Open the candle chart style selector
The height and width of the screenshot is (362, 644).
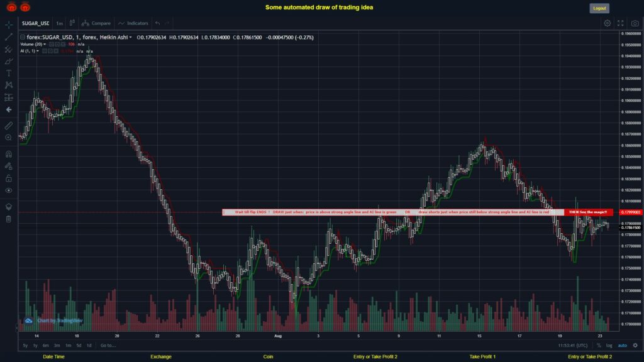[x=72, y=23]
